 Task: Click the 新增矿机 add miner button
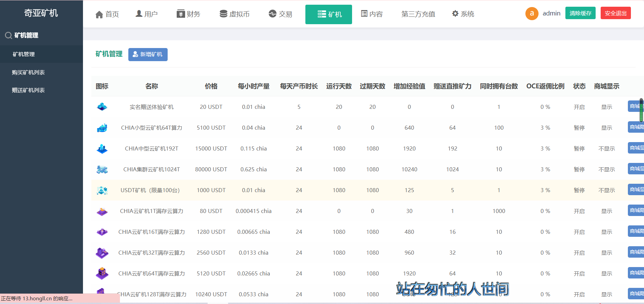(148, 54)
